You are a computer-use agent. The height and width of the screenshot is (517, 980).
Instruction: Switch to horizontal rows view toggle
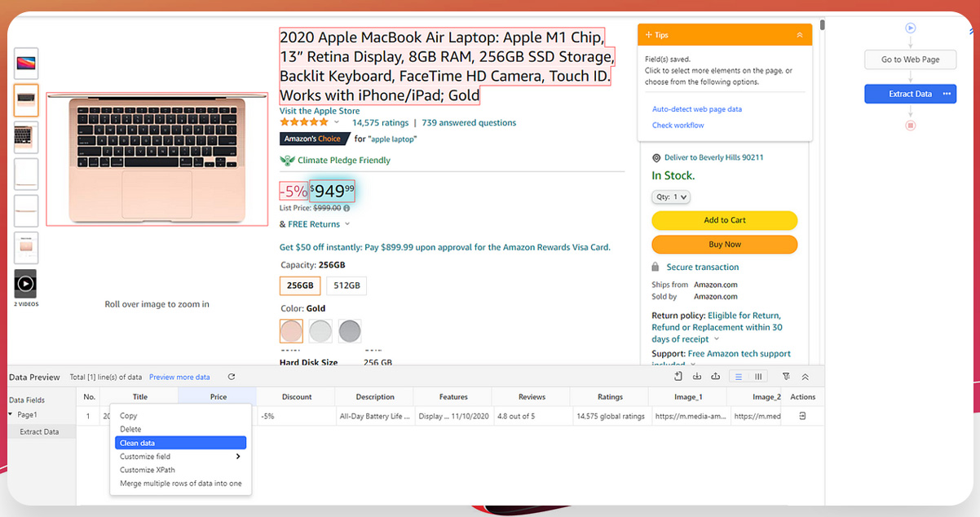pos(739,377)
